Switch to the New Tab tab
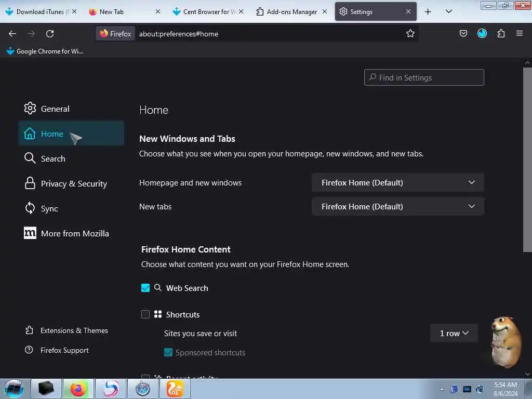Viewport: 532px width, 399px height. [x=124, y=11]
